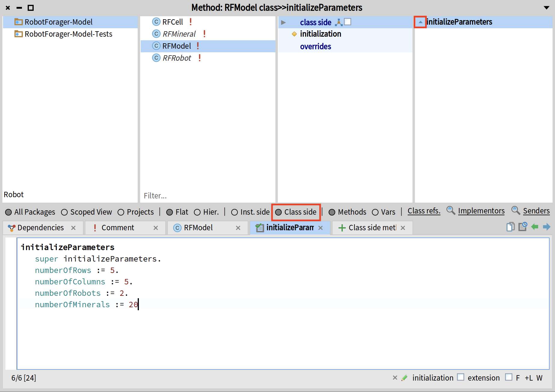Expand the class side protocol triangle
The width and height of the screenshot is (555, 392).
pos(283,23)
